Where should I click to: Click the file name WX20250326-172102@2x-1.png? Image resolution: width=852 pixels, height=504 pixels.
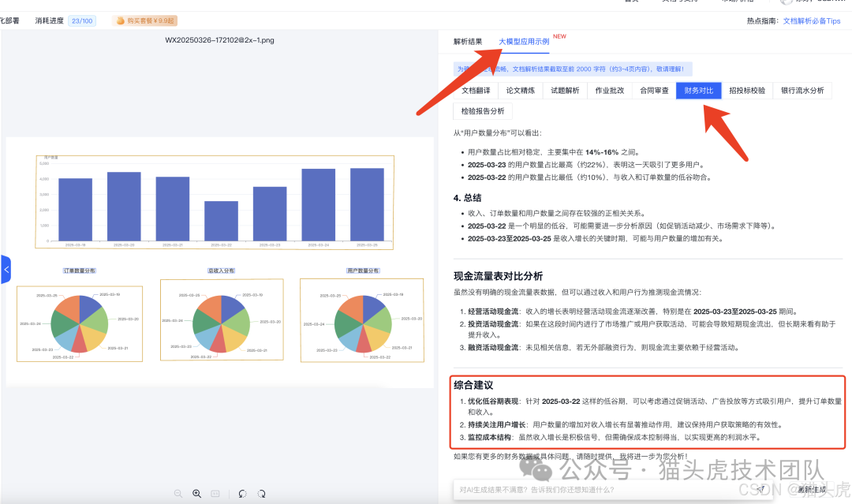tap(219, 40)
